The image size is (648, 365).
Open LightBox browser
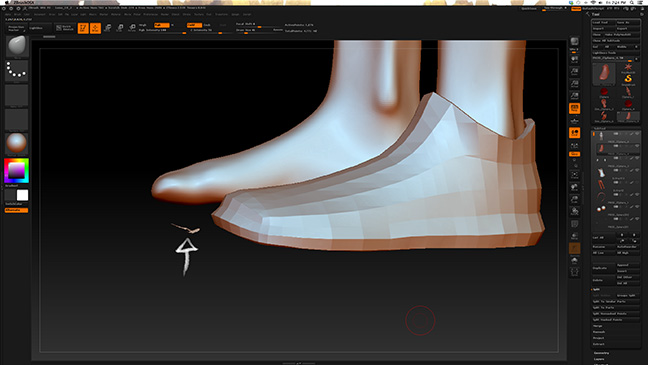pos(40,28)
